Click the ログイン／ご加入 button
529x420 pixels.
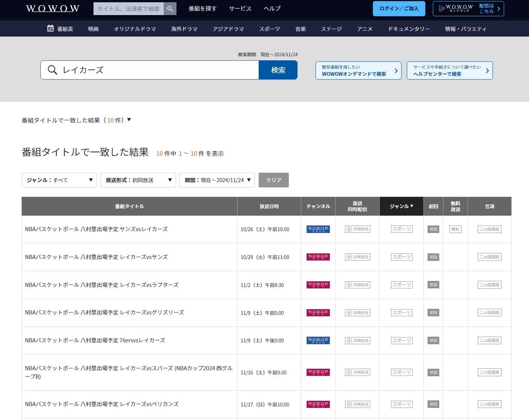399,9
